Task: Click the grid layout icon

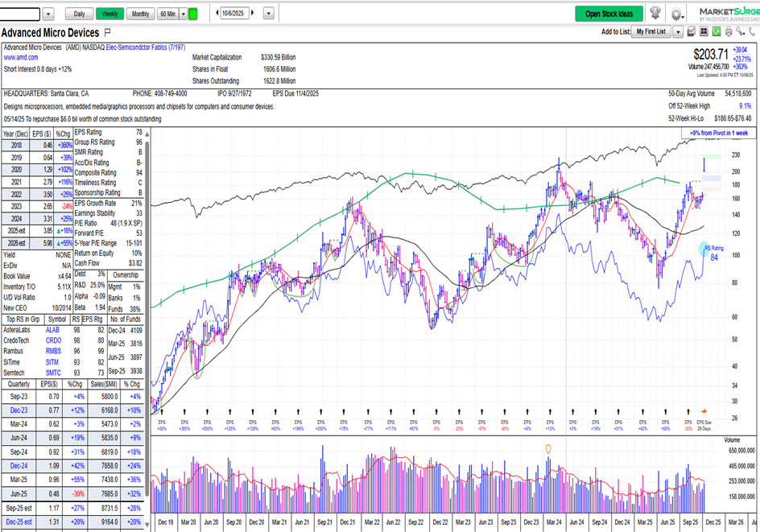Action: pos(704,31)
